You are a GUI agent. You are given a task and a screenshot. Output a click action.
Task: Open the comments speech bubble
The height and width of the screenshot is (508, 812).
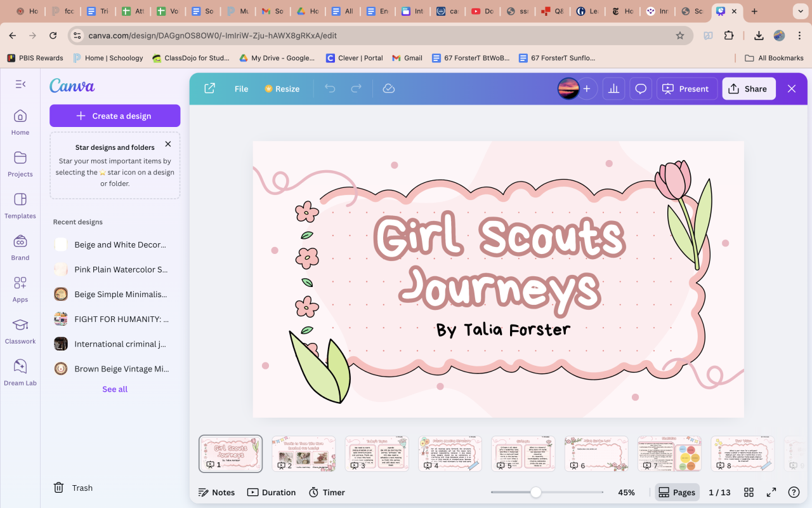coord(641,89)
